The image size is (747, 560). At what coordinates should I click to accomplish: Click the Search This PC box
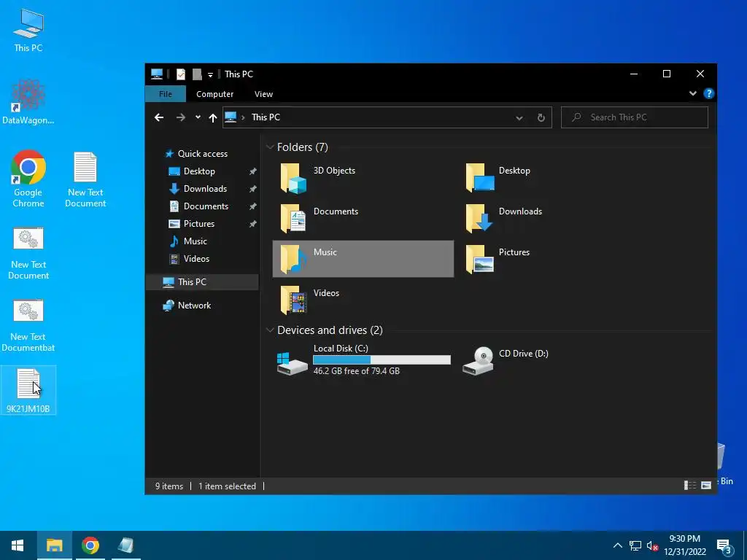635,117
